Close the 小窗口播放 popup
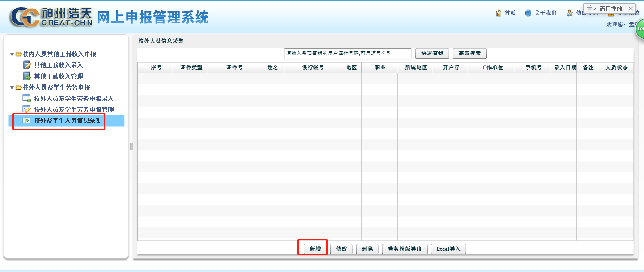644x272 pixels. point(630,9)
